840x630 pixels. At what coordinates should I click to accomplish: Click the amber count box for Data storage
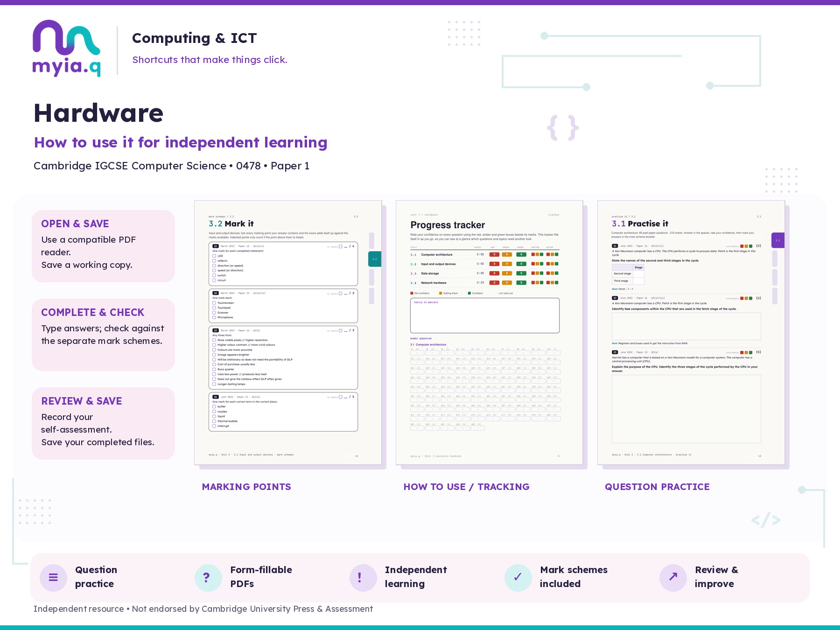[507, 273]
